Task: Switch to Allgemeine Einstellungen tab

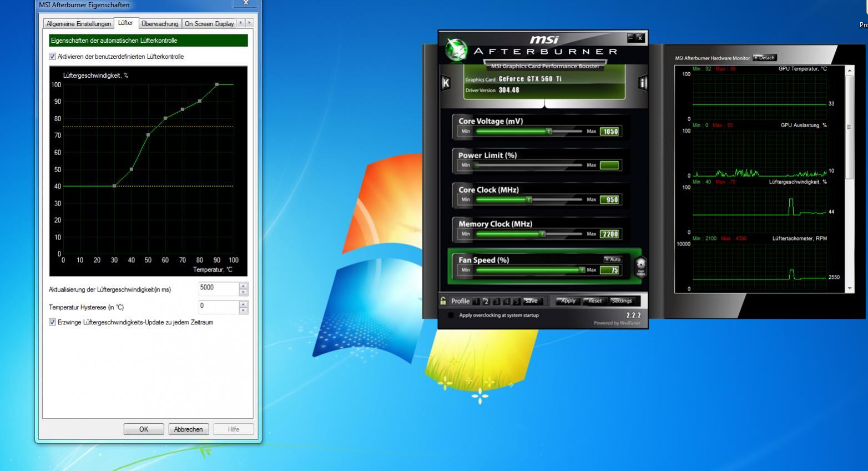Action: 79,24
